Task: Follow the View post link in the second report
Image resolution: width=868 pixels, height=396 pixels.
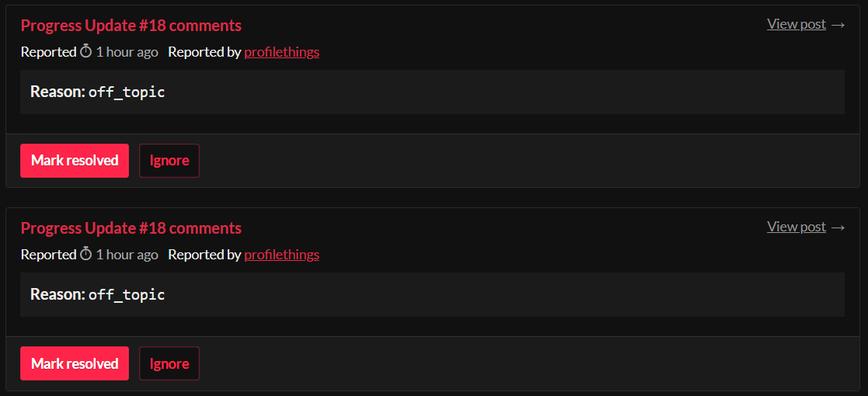Action: coord(796,227)
